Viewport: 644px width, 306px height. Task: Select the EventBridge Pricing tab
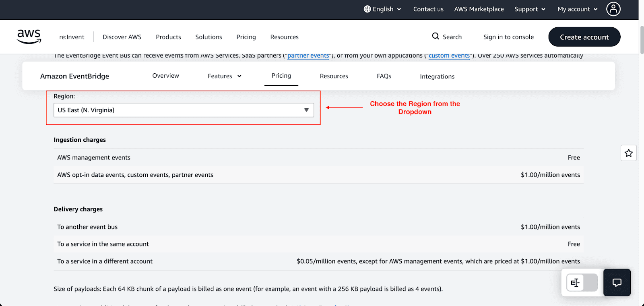click(x=281, y=76)
